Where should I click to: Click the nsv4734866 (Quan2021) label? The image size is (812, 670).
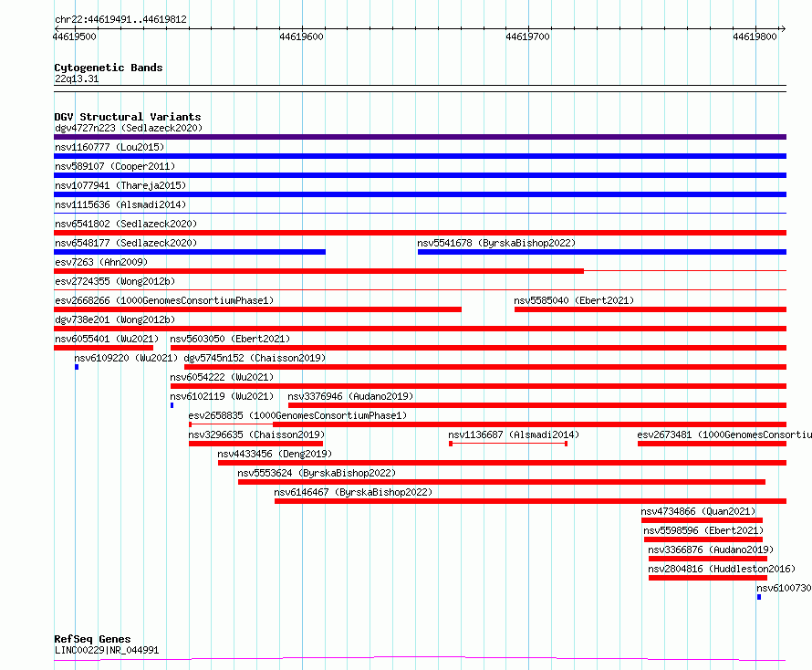pyautogui.click(x=698, y=511)
